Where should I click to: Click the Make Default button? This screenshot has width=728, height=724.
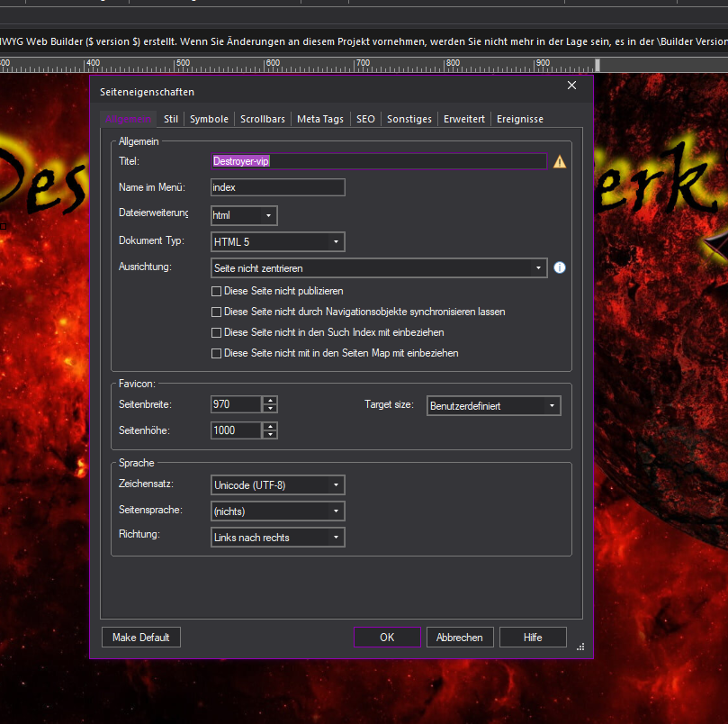click(141, 637)
